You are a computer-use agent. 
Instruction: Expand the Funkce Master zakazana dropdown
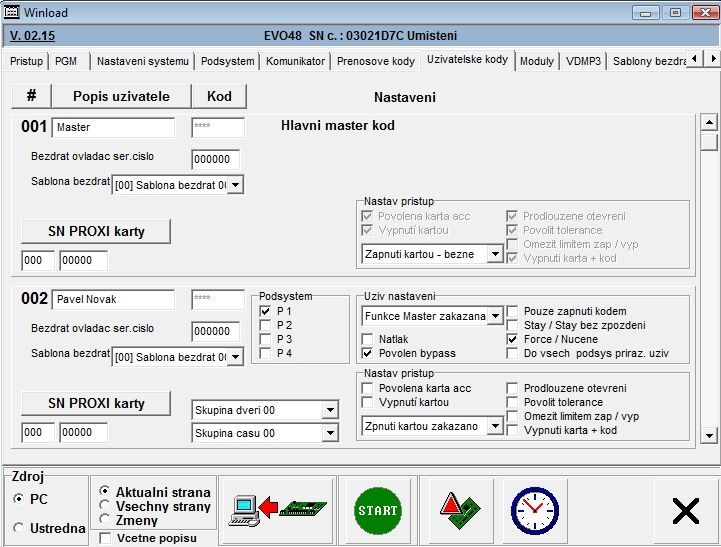click(x=494, y=316)
